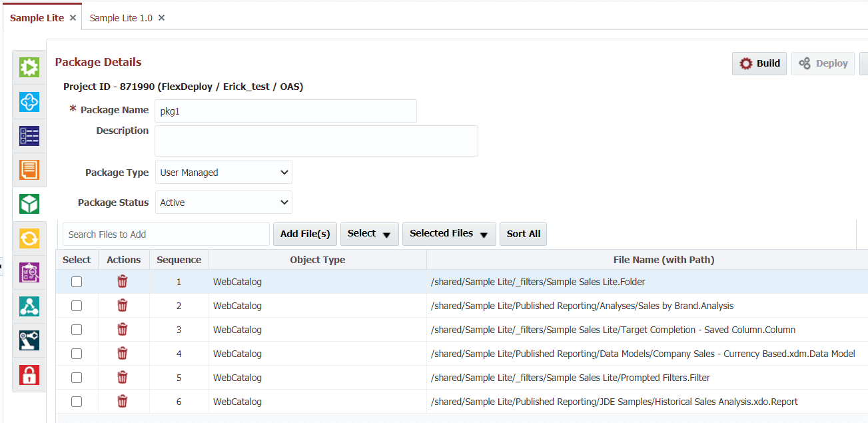Delete the Target Completion - Saved Column row

tap(123, 330)
